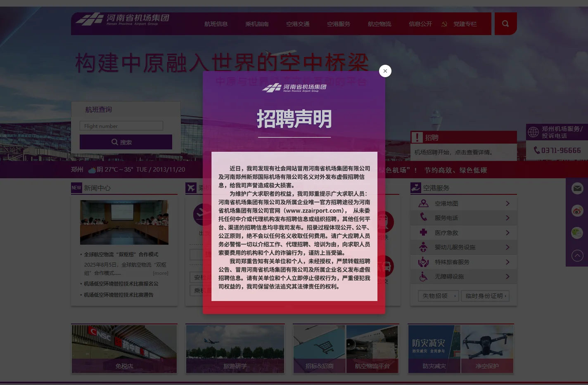Open the 航空物流平台 banner thumbnail
The image size is (588, 385).
coord(372,349)
